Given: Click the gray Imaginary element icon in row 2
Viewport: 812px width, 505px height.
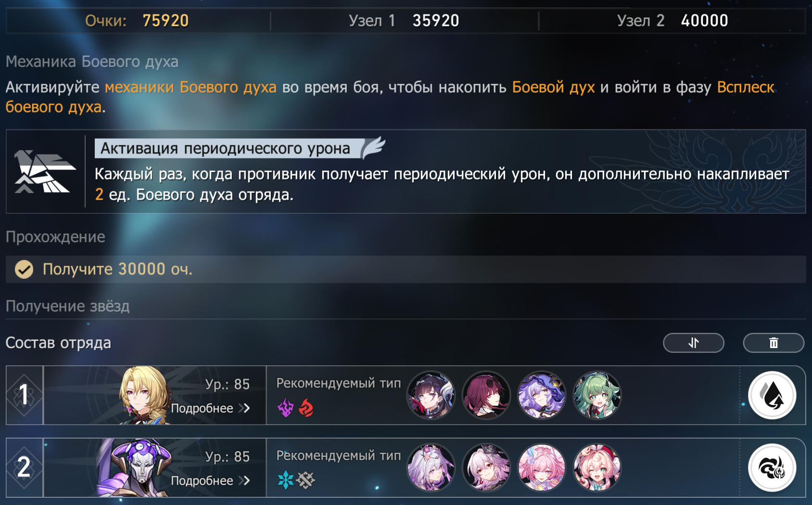Looking at the screenshot, I should pos(305,480).
